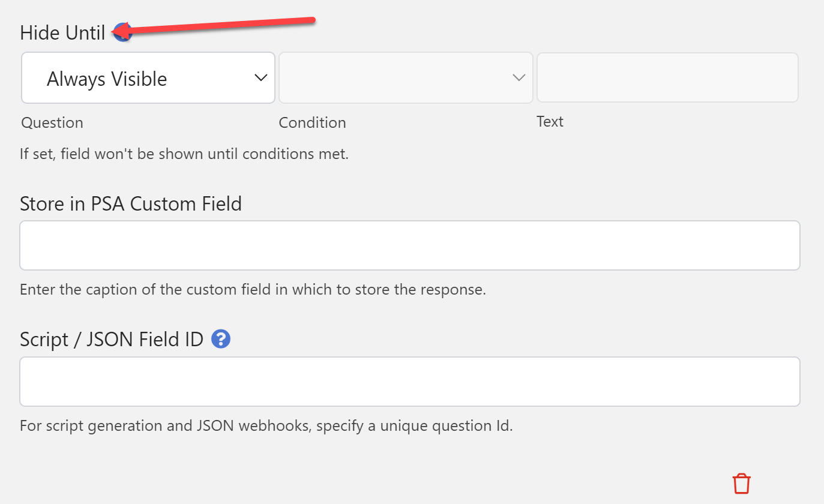Focus the Text field beside Condition
The height and width of the screenshot is (504, 824).
tap(667, 77)
